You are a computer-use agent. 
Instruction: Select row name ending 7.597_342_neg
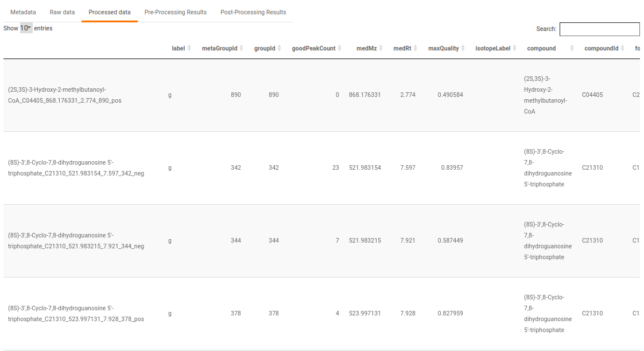[x=76, y=168]
